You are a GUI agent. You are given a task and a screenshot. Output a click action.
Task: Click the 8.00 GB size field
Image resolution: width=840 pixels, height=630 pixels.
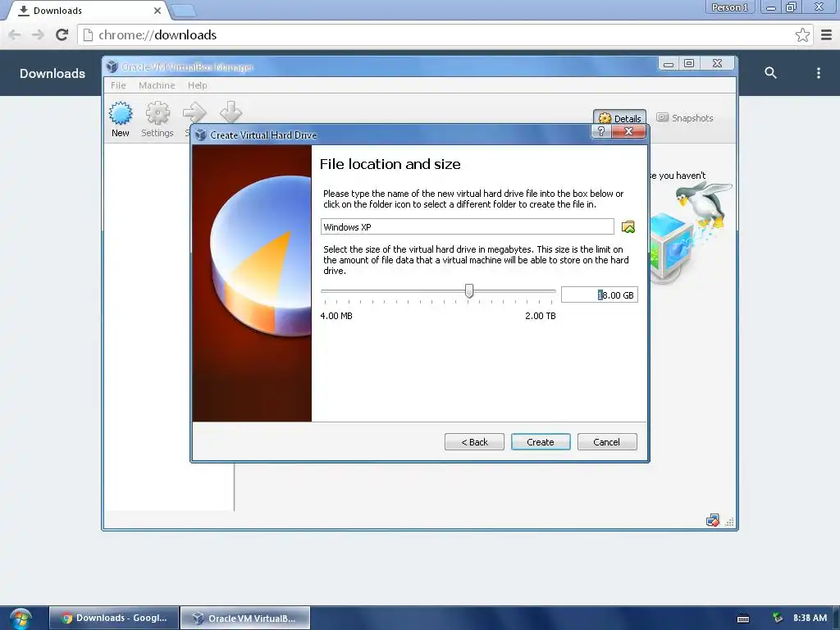tap(599, 294)
